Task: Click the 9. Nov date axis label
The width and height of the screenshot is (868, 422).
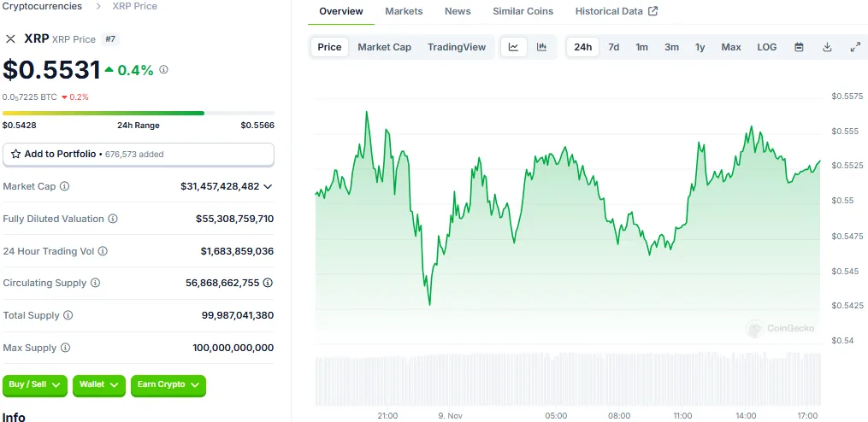Action: [450, 415]
